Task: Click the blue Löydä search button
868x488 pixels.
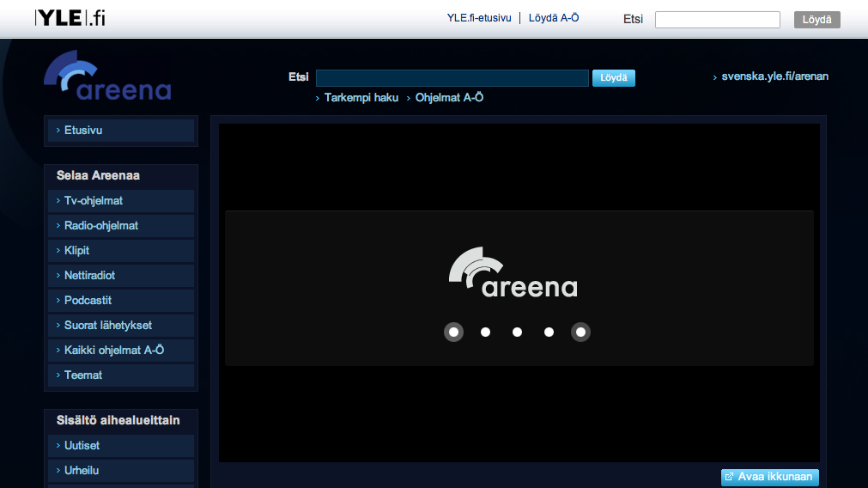Action: click(x=613, y=77)
